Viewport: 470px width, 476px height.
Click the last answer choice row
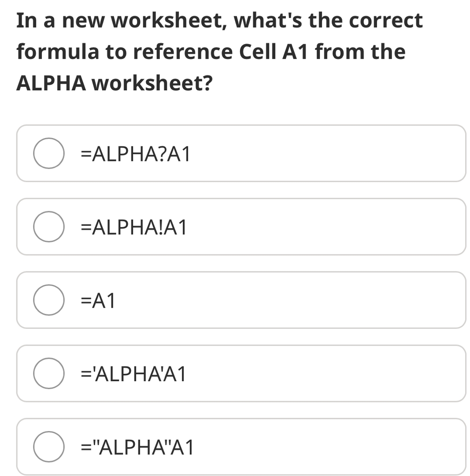pos(241,447)
